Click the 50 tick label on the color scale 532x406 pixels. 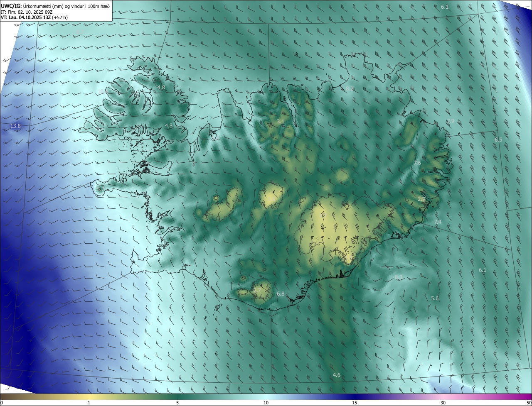point(529,403)
